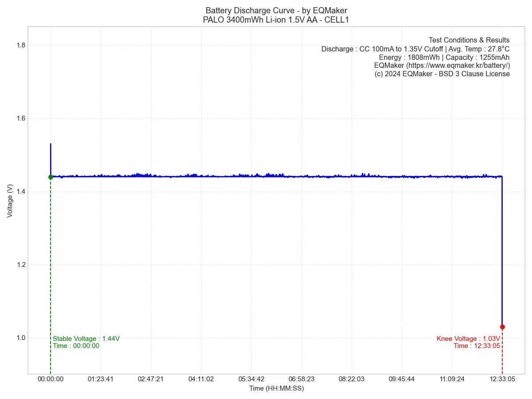
Task: Click the red Knee Voltage marker dot
Action: click(x=502, y=327)
